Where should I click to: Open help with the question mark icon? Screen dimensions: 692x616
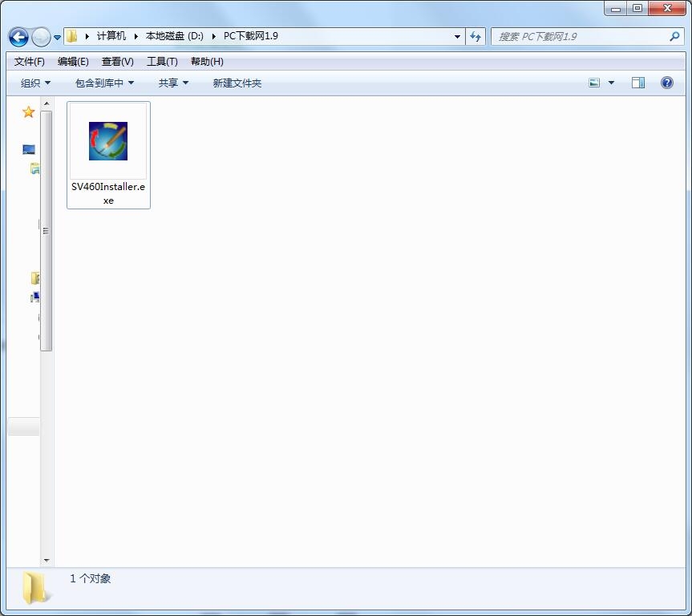(667, 83)
